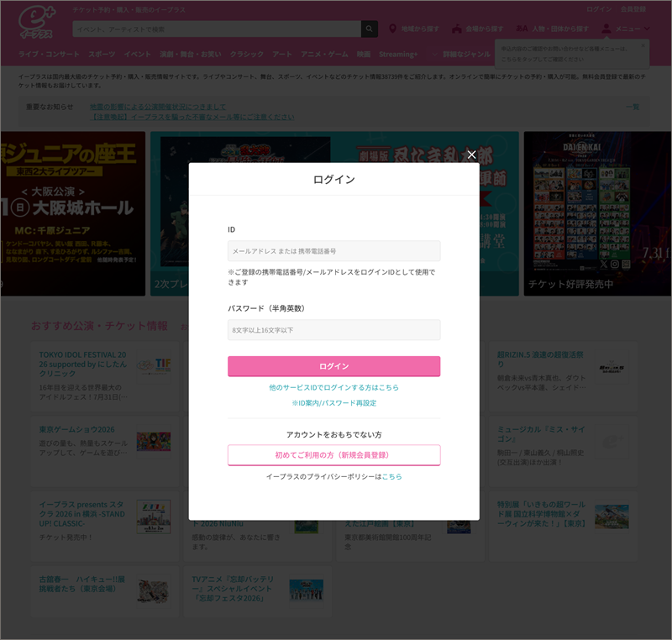Click the person icon beside メニュー
Viewport: 672px width, 640px height.
pos(606,29)
